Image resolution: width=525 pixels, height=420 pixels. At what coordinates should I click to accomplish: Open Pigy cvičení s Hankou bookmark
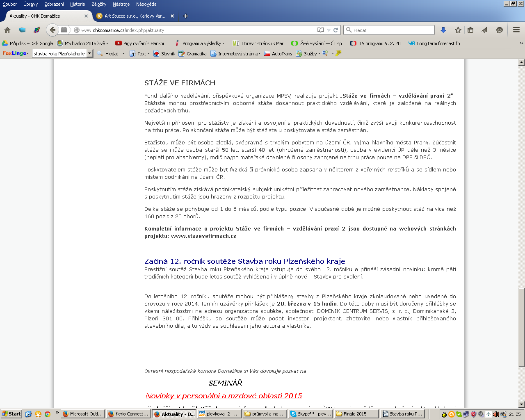[x=143, y=43]
